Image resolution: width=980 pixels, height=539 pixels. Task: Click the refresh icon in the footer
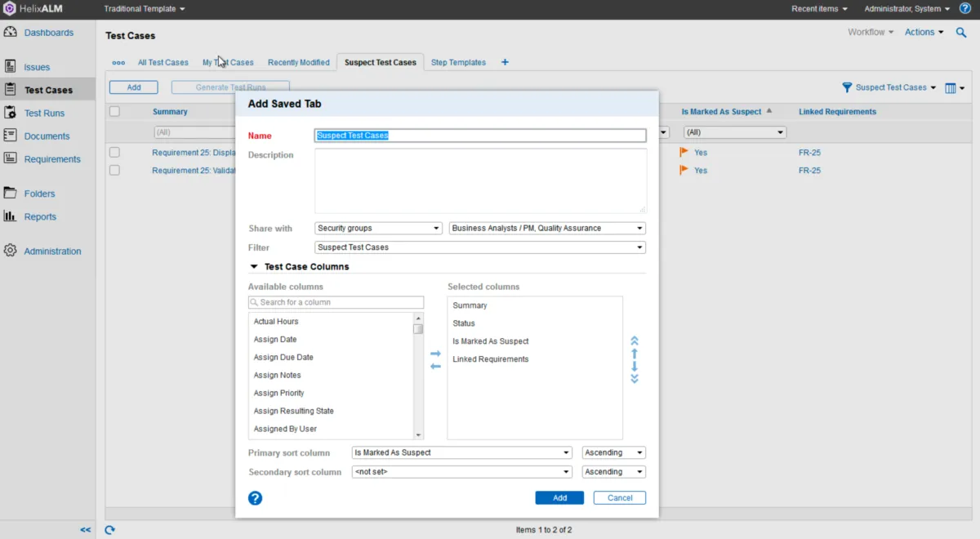[x=110, y=530]
